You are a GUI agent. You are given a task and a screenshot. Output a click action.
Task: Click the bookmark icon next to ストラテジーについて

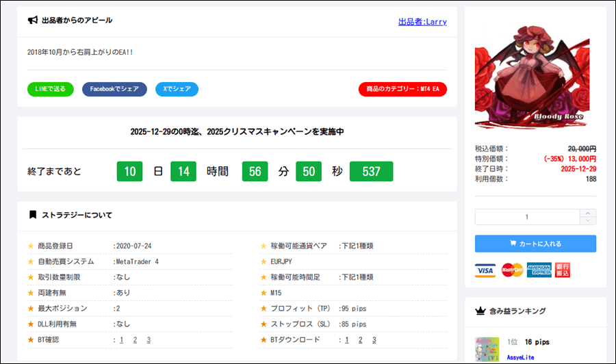(x=32, y=215)
